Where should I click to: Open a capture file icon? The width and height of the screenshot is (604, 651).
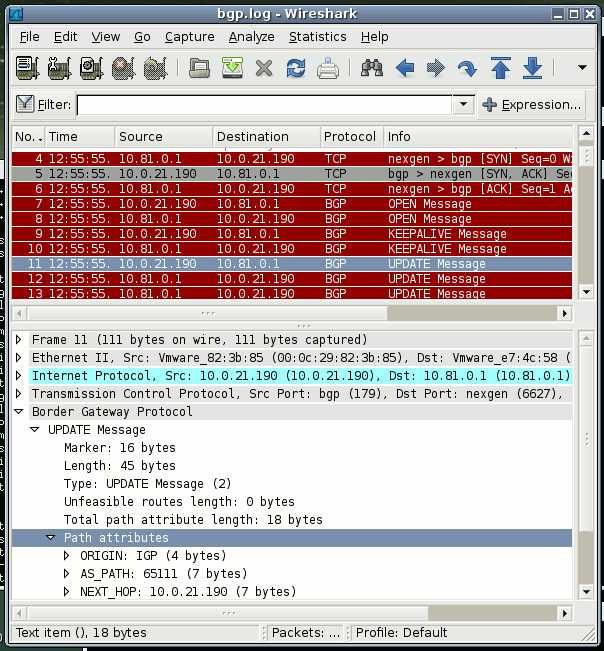pos(199,68)
